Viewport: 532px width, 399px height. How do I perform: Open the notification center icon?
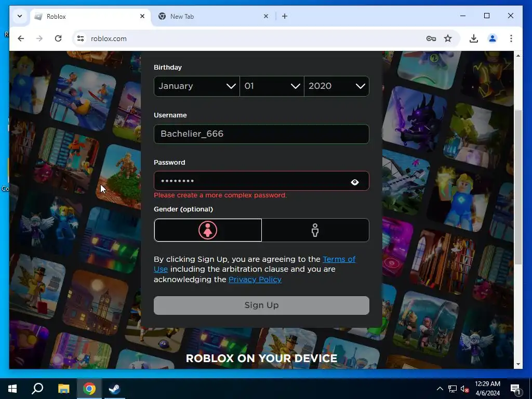(x=515, y=389)
